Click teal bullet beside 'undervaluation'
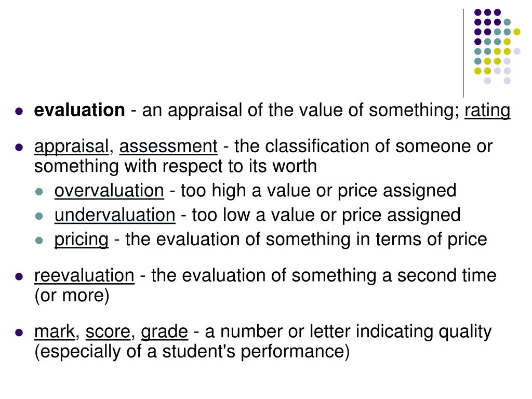The image size is (532, 399). (39, 216)
